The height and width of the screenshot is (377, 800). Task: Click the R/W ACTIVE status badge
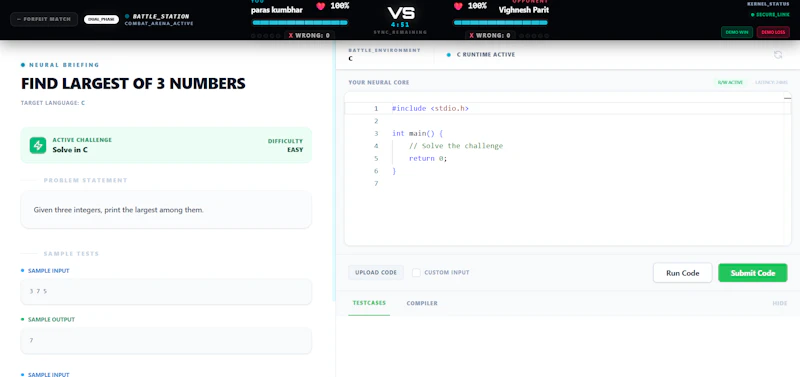[x=731, y=82]
